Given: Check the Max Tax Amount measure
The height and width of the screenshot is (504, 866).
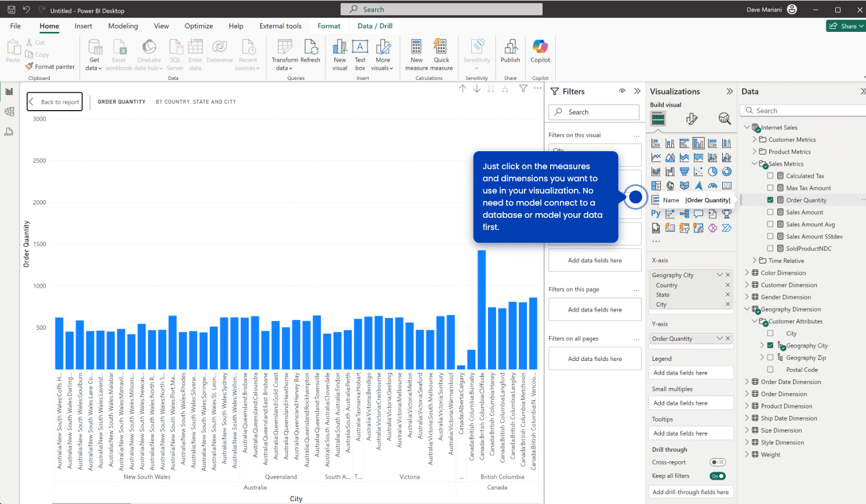Looking at the screenshot, I should [x=770, y=188].
